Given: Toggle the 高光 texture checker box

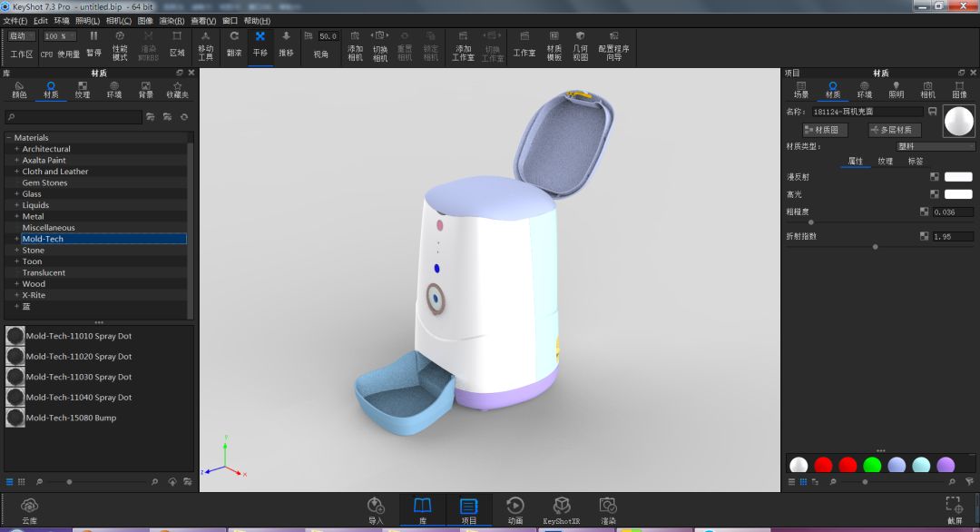Looking at the screenshot, I should click(x=935, y=194).
